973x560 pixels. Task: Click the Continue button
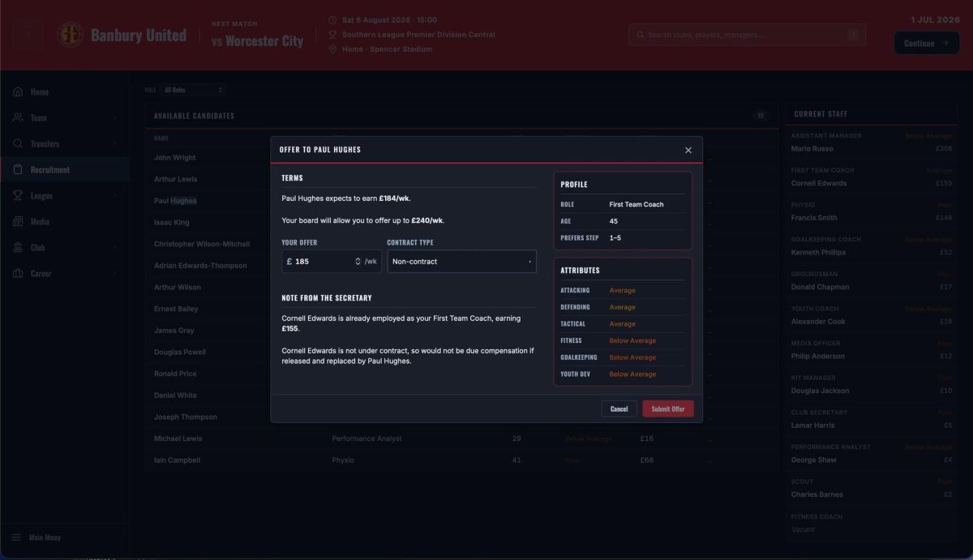[926, 43]
